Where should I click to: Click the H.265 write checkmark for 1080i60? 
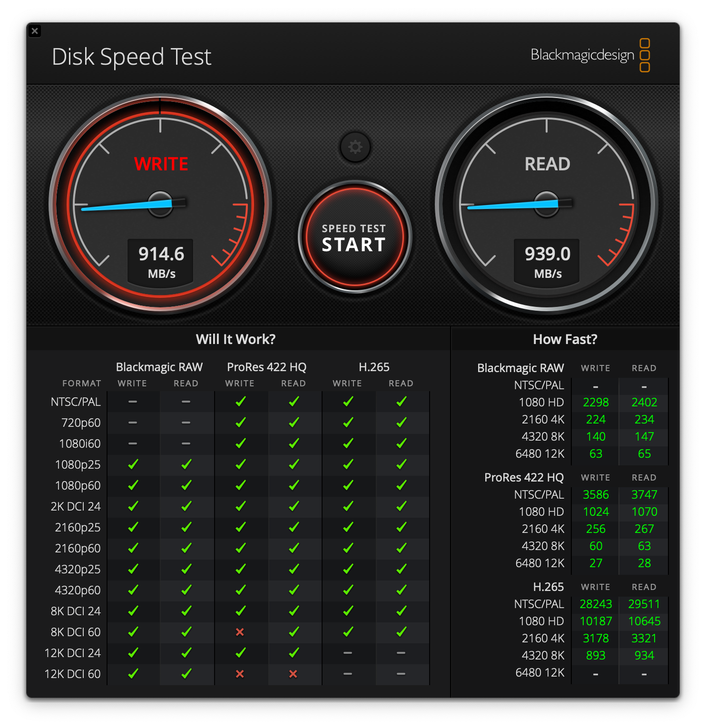pyautogui.click(x=348, y=443)
